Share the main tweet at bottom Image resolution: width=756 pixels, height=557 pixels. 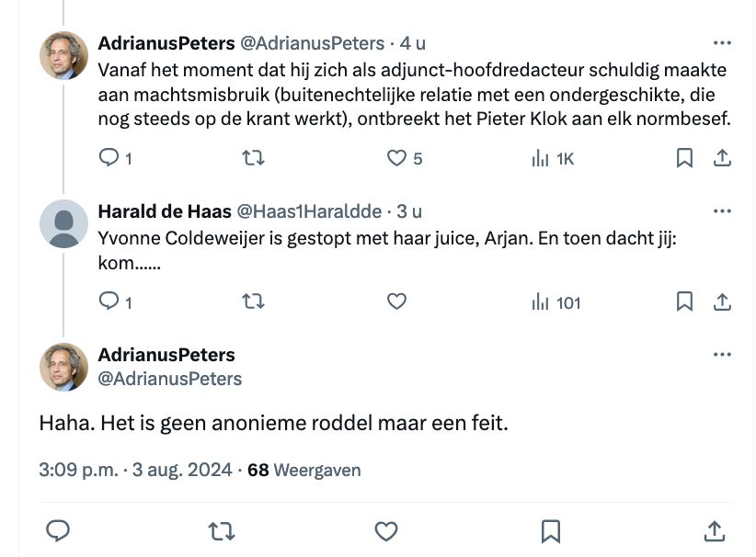click(x=714, y=530)
